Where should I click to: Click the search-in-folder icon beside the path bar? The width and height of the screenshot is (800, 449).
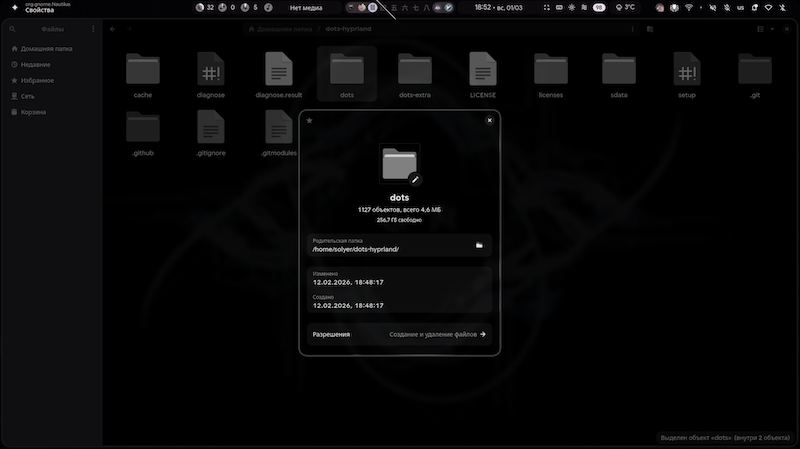[x=650, y=29]
